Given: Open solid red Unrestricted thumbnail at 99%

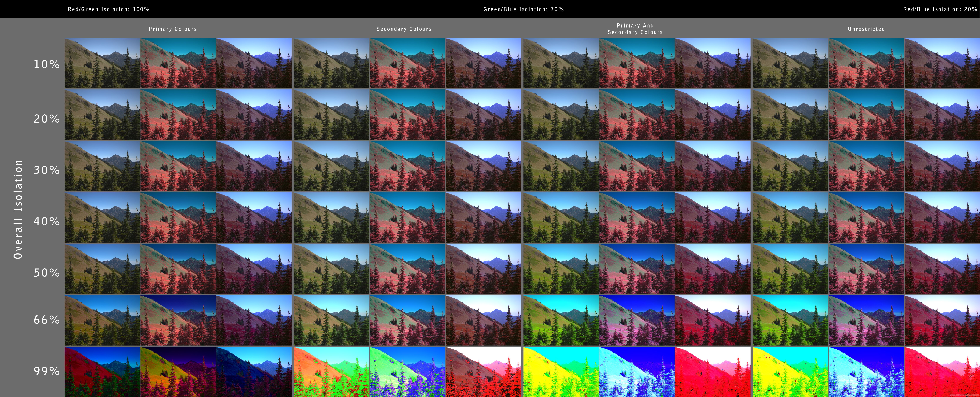Looking at the screenshot, I should pos(942,372).
